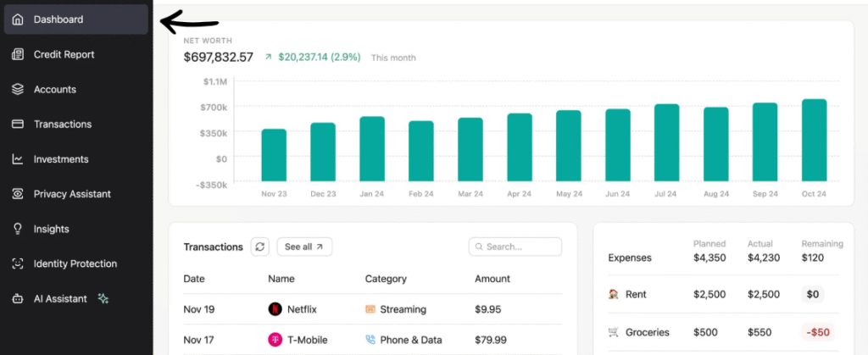Click the Streaming category label
The image size is (868, 355).
click(403, 309)
